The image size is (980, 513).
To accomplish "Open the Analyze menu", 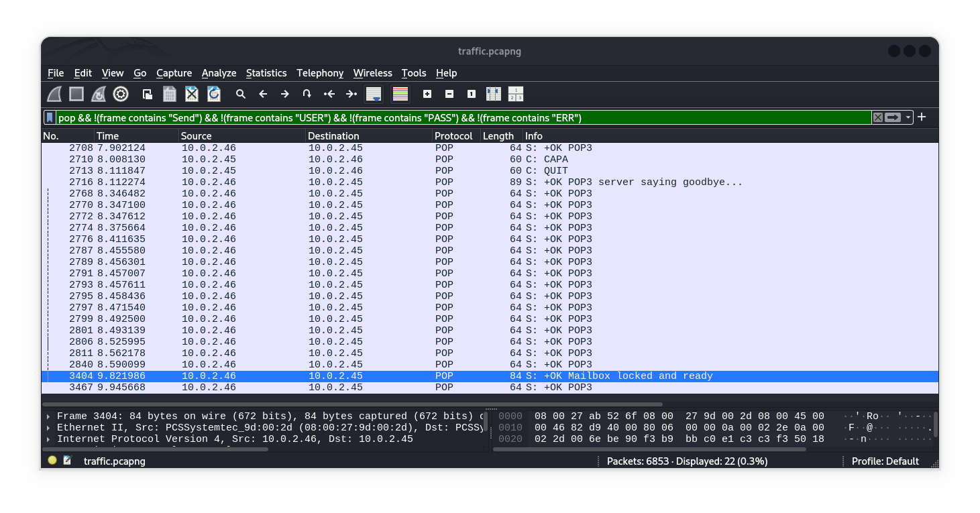I will tap(219, 73).
